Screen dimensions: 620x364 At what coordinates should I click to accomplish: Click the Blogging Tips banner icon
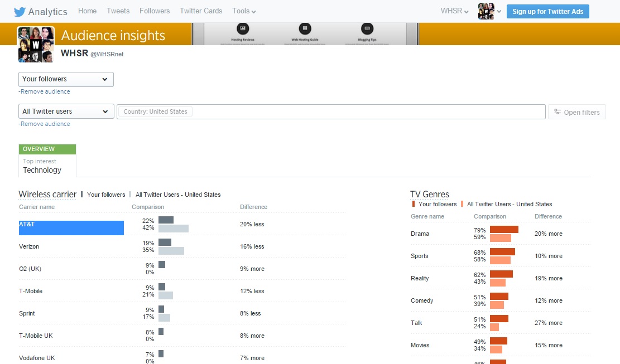pos(367,28)
